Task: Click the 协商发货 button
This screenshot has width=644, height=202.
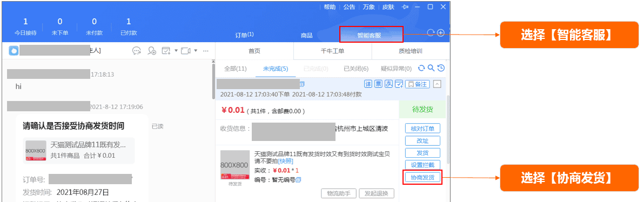Action: point(422,177)
